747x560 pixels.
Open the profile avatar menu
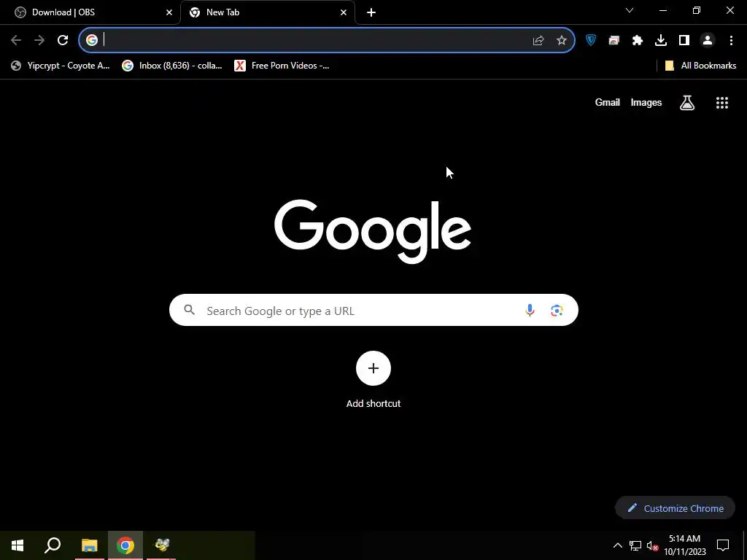(708, 41)
